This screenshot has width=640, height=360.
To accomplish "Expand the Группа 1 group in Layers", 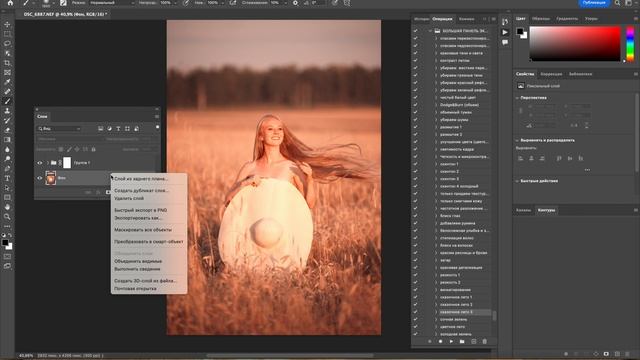I will tap(47, 163).
